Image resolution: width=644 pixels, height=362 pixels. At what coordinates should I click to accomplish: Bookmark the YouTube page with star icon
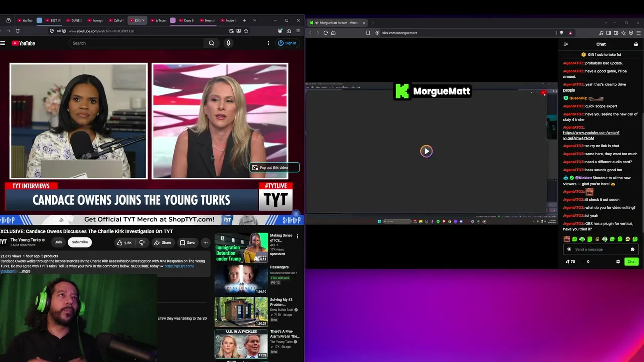[x=246, y=31]
